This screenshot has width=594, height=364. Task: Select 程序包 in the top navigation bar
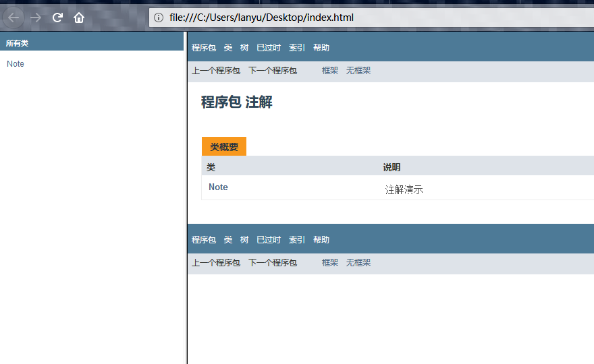click(204, 48)
